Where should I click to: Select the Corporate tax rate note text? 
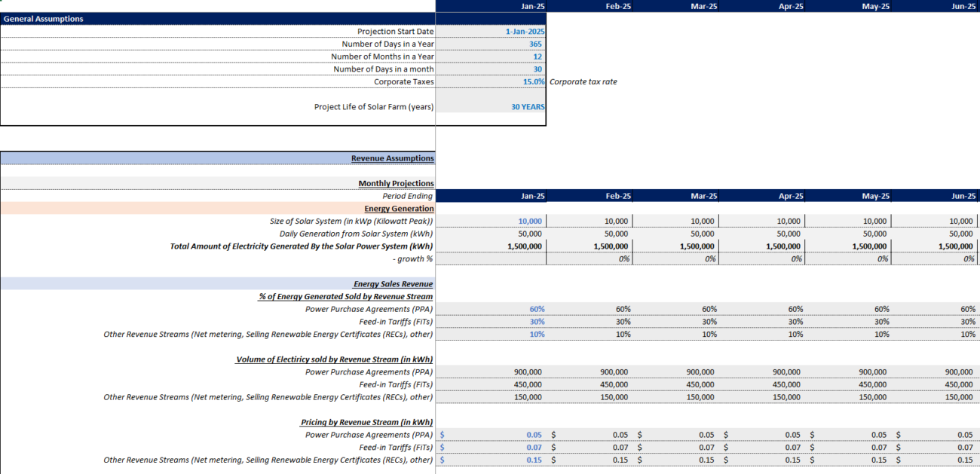pyautogui.click(x=583, y=81)
